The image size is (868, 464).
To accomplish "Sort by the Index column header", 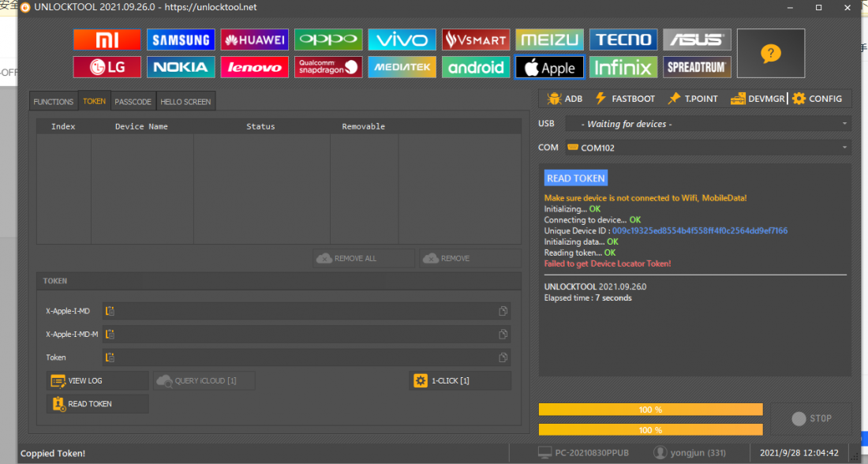I will click(x=63, y=126).
